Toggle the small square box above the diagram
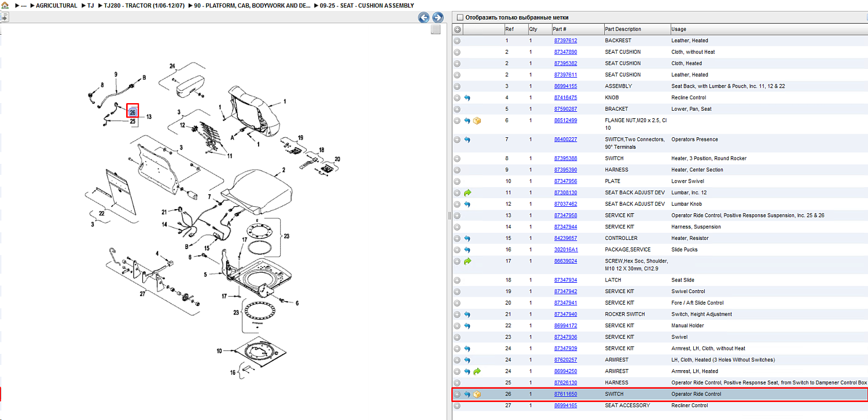Viewport: 868px width, 420px height. pyautogui.click(x=435, y=30)
